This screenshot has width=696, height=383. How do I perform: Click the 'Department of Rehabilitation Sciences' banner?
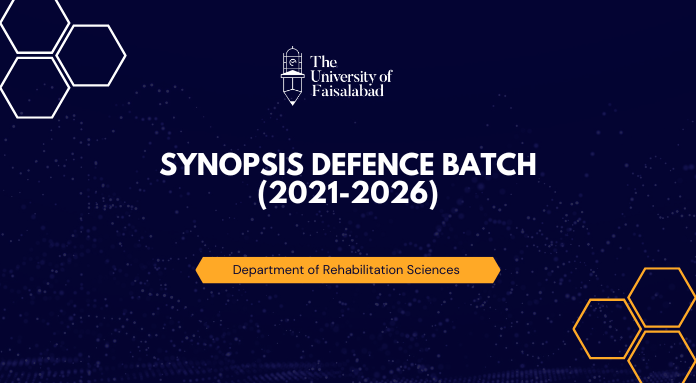point(348,270)
